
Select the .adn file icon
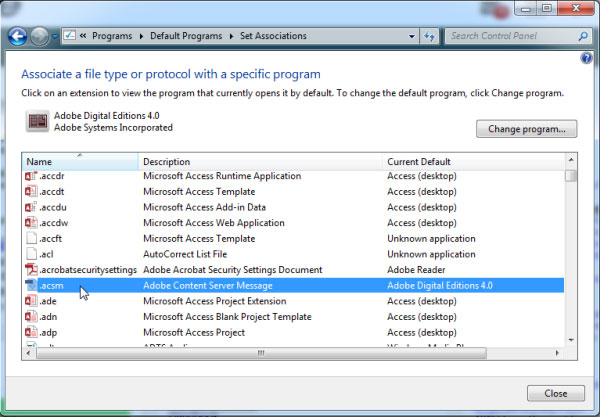[31, 317]
